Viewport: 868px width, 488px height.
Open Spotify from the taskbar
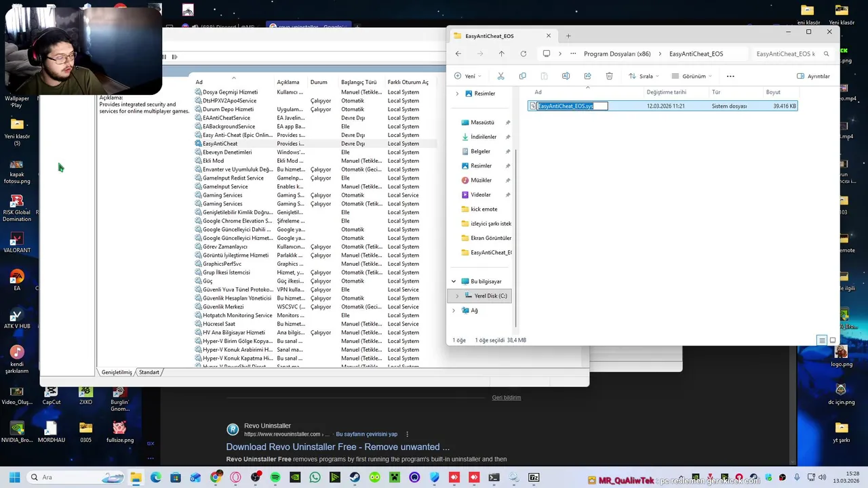275,477
